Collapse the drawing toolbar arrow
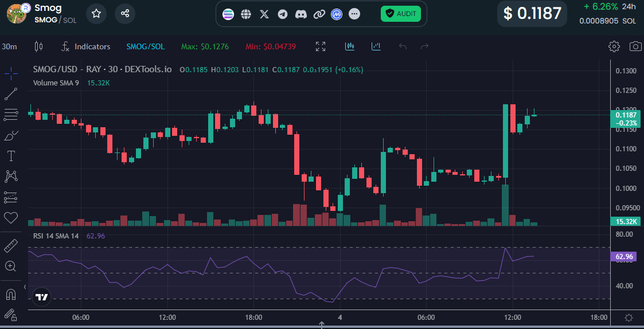This screenshot has height=329, width=644. pyautogui.click(x=25, y=287)
